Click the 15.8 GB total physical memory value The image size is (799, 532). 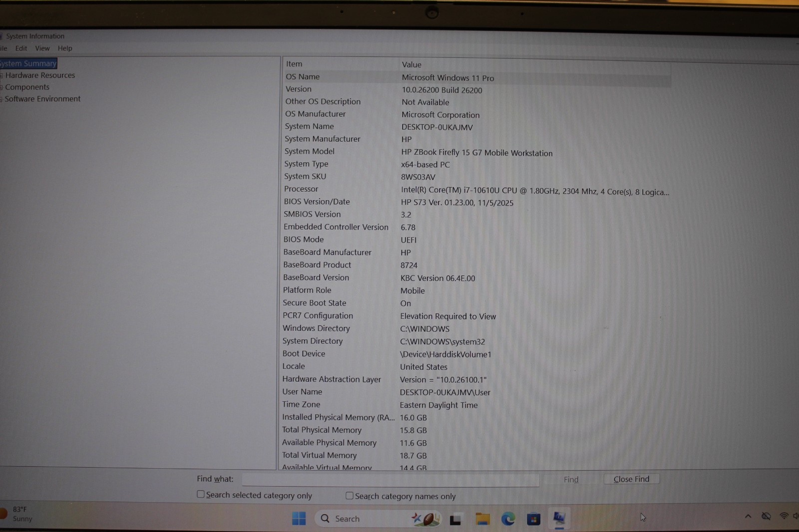click(x=413, y=430)
